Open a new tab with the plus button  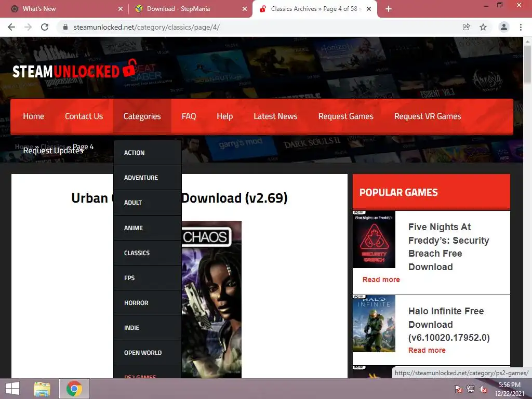pyautogui.click(x=389, y=9)
